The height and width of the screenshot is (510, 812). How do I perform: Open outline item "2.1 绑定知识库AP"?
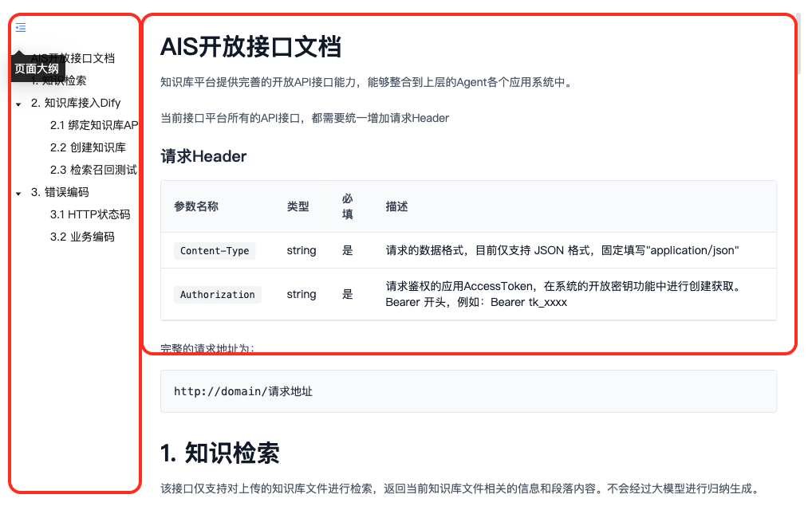[x=94, y=125]
